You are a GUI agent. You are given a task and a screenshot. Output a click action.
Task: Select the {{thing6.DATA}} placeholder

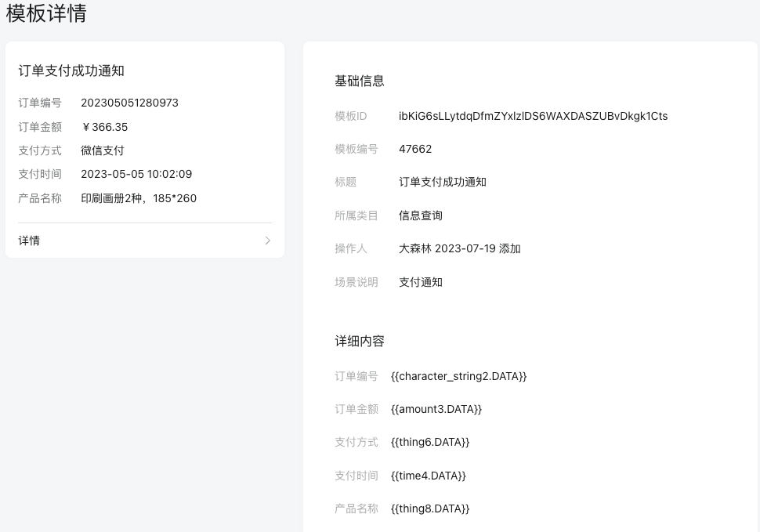coord(429,442)
